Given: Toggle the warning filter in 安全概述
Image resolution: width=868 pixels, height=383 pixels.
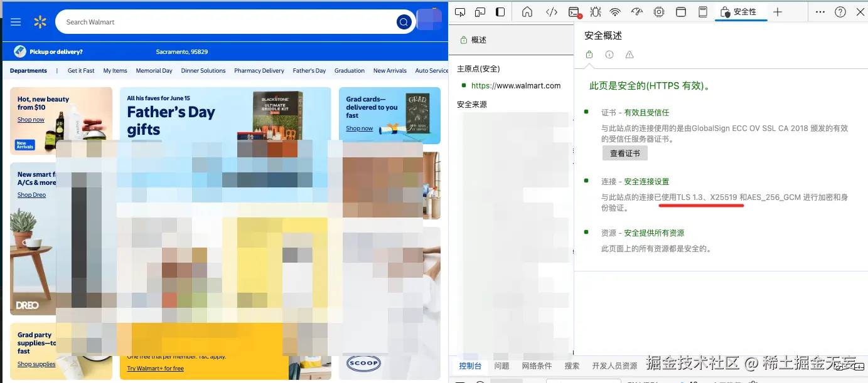Looking at the screenshot, I should (x=629, y=55).
